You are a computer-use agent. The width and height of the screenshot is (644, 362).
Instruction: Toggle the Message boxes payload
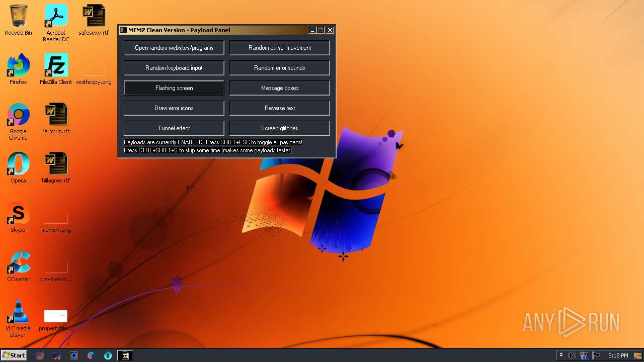280,88
